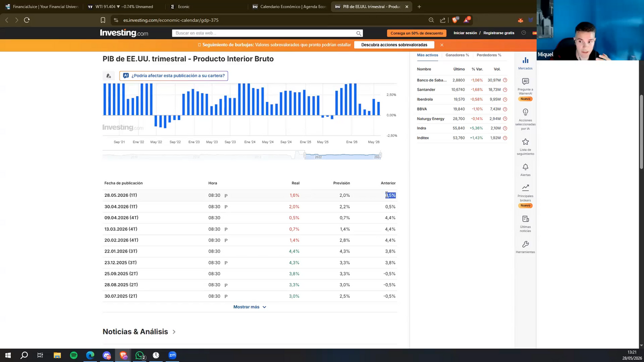Screen dimensions: 644x362
Task: Switch to the WTI Unnamed browser tab
Action: point(122,6)
